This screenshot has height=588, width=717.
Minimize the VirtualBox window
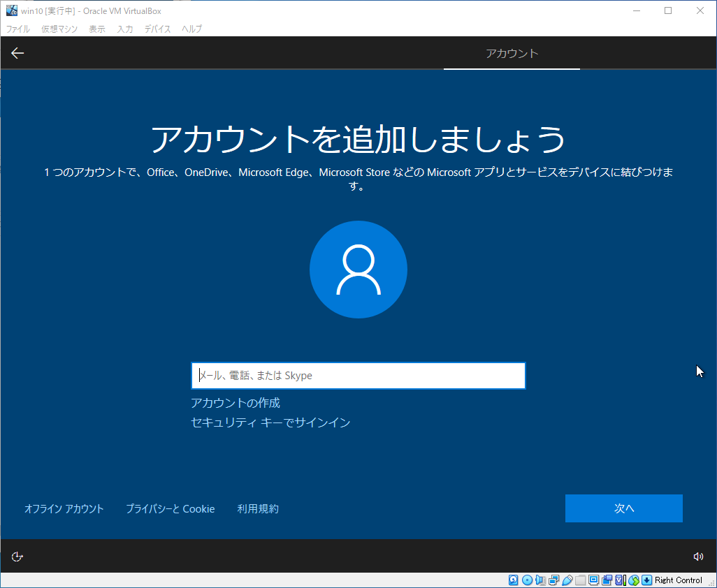point(636,10)
